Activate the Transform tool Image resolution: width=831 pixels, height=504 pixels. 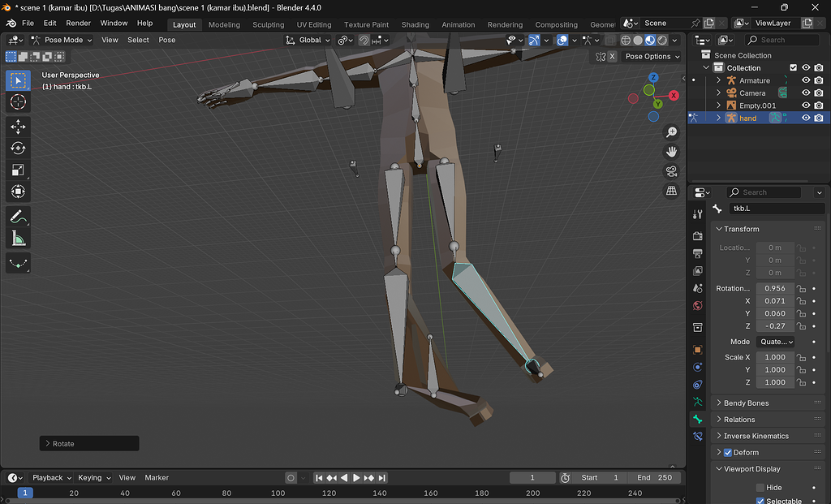coord(18,192)
